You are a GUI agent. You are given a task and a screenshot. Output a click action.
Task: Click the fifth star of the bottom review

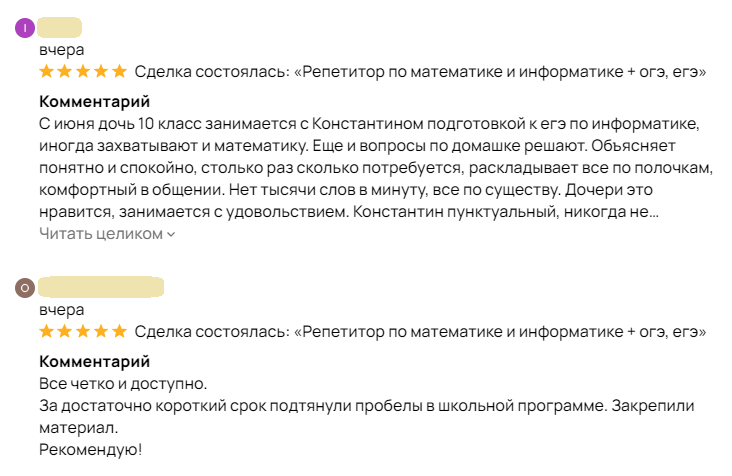(x=119, y=331)
